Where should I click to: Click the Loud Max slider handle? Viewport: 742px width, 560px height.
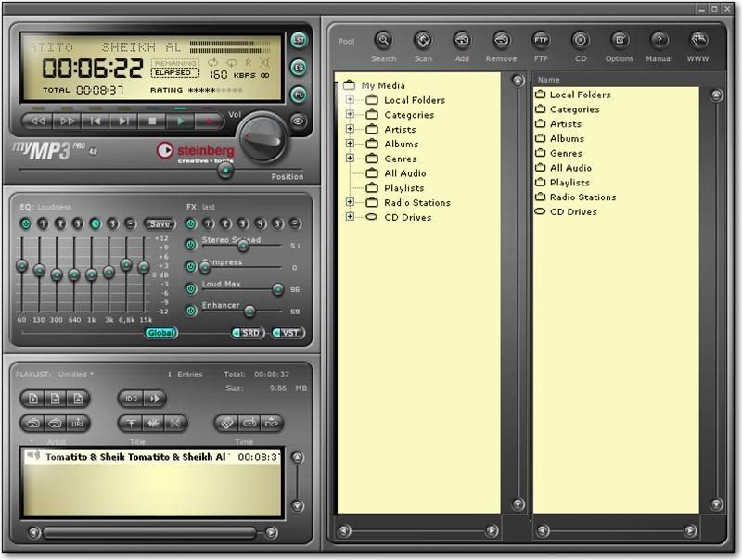pyautogui.click(x=277, y=289)
